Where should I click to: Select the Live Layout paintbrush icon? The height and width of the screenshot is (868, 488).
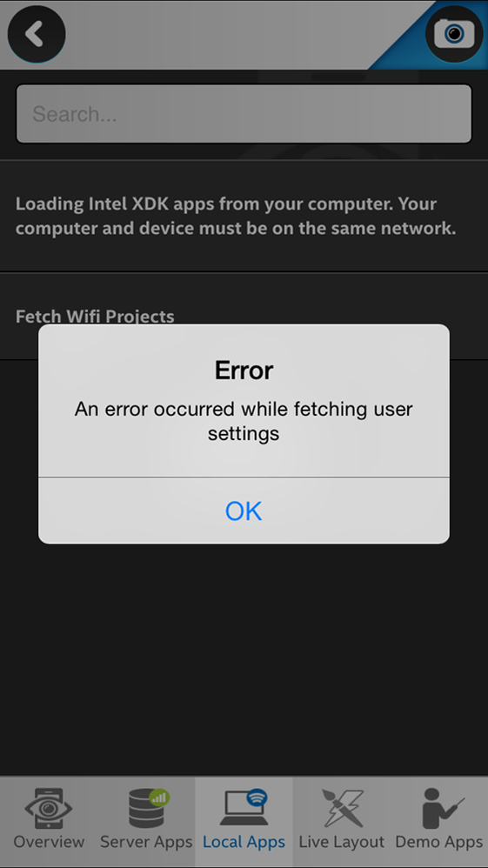(342, 808)
